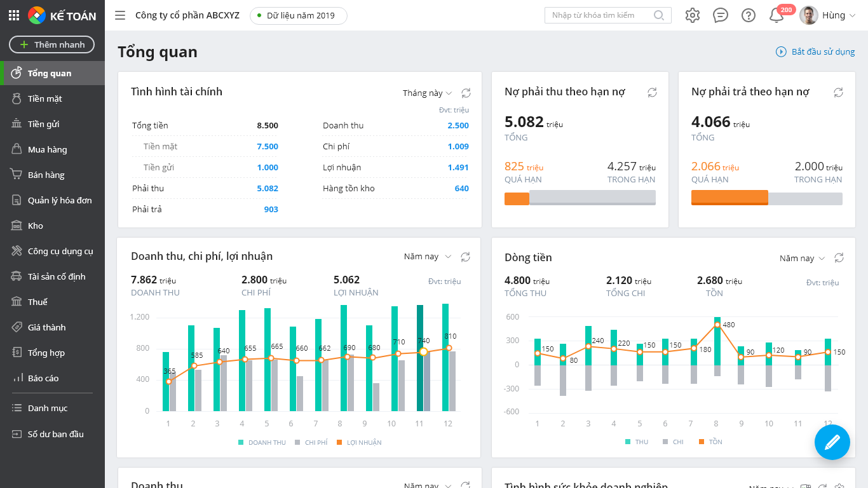Refresh the Dòng tiền chart
This screenshot has height=488, width=868.
(x=839, y=257)
